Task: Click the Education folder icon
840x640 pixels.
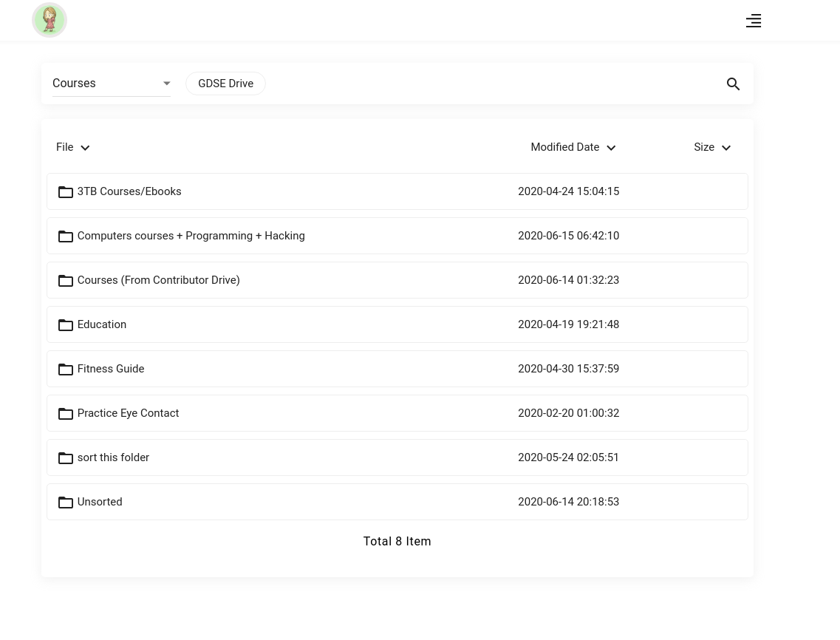Action: [x=65, y=325]
